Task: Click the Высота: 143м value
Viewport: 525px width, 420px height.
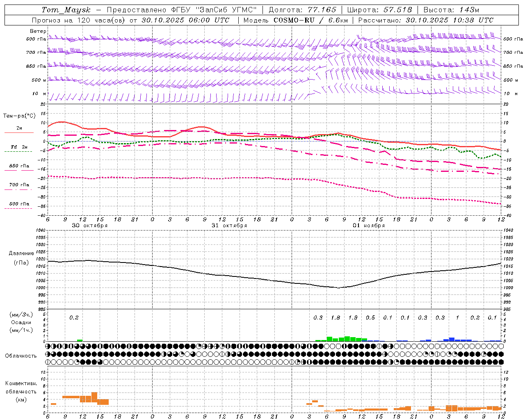Action: click(x=451, y=10)
